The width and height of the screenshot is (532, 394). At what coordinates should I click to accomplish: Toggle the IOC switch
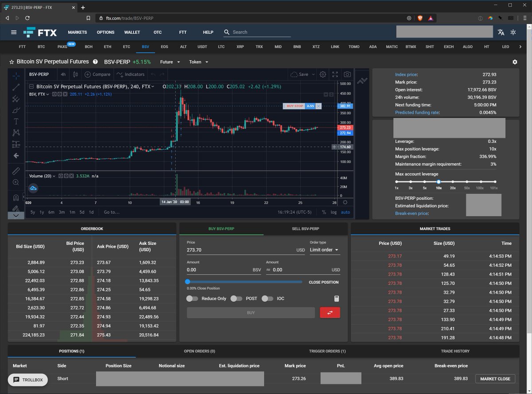(x=267, y=299)
